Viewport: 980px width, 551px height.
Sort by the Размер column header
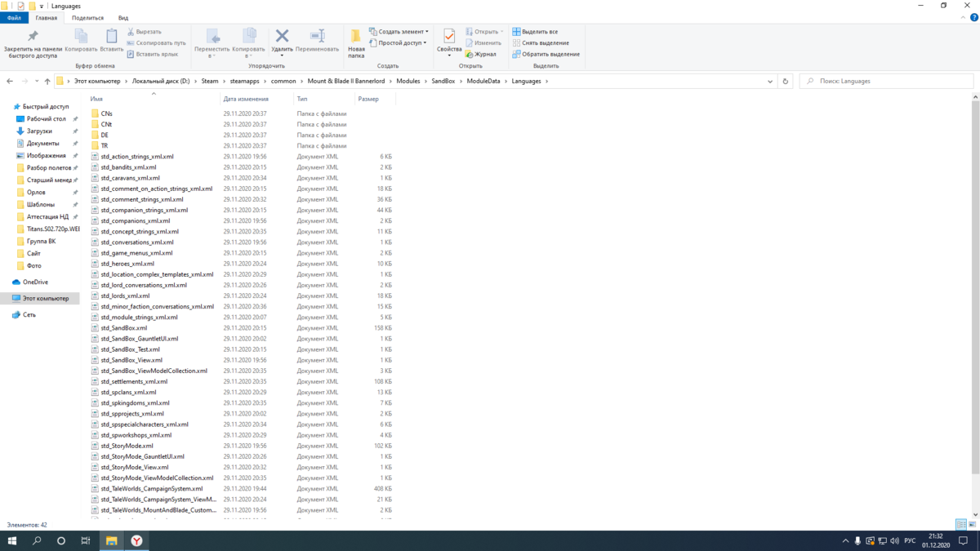375,99
